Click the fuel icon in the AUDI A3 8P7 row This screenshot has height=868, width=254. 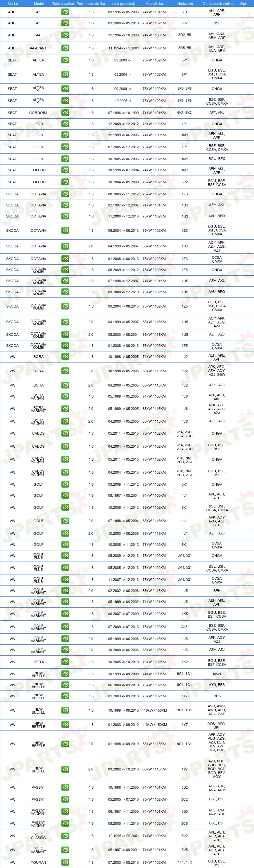(x=65, y=23)
